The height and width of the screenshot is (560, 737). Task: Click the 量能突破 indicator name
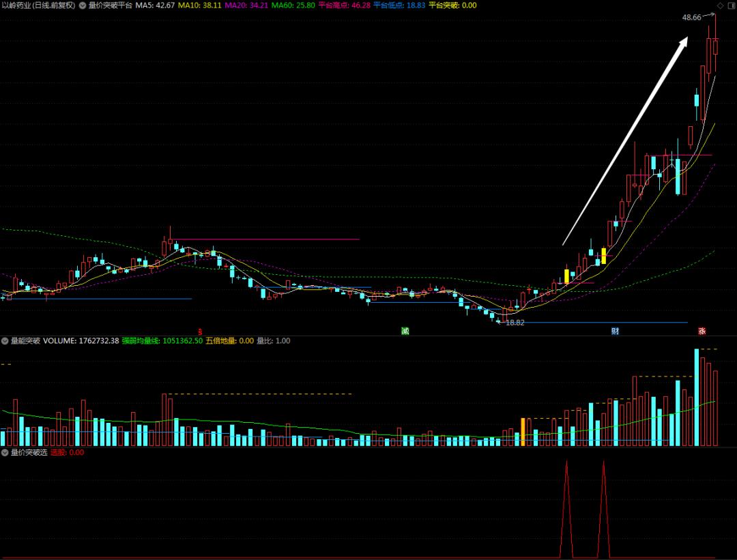point(25,341)
